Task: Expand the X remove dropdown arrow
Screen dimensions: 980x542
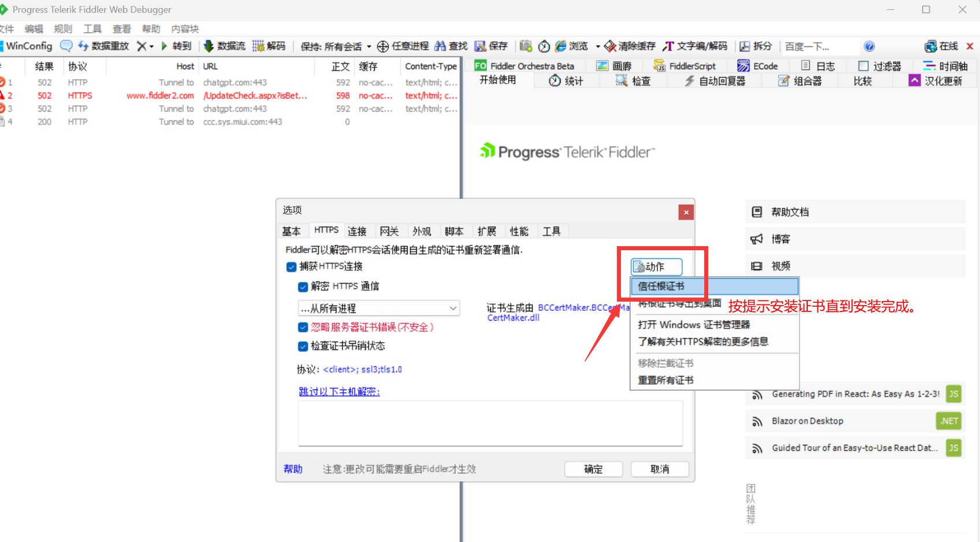Action: point(152,46)
